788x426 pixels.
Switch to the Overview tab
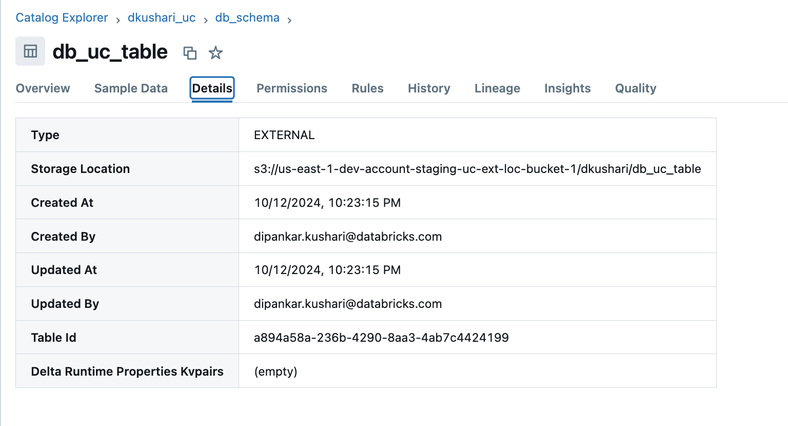click(x=43, y=88)
